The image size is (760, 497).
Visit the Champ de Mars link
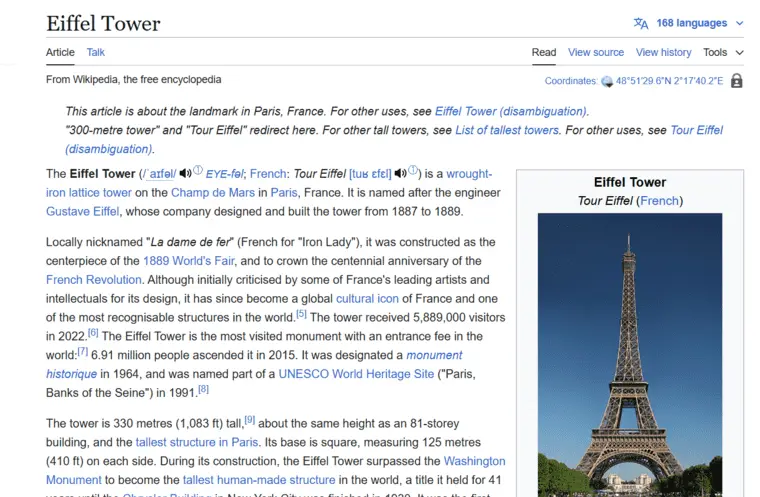[212, 193]
